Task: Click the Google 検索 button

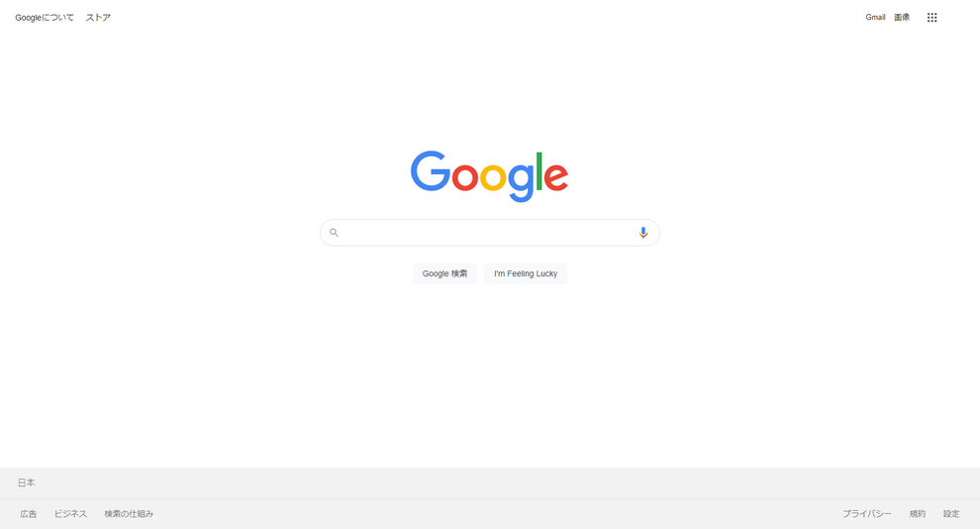Action: [444, 273]
